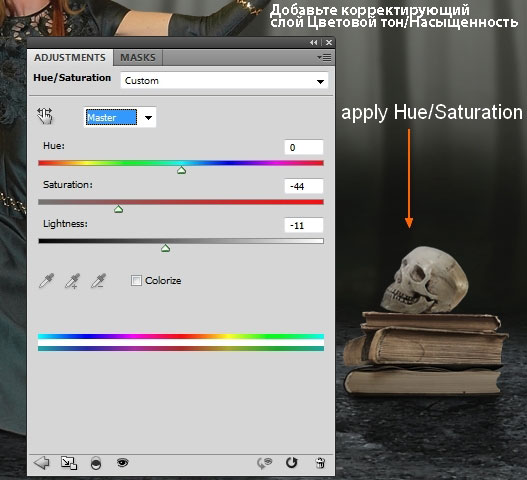Open the panel options flyout menu
The image size is (527, 480).
pos(324,58)
